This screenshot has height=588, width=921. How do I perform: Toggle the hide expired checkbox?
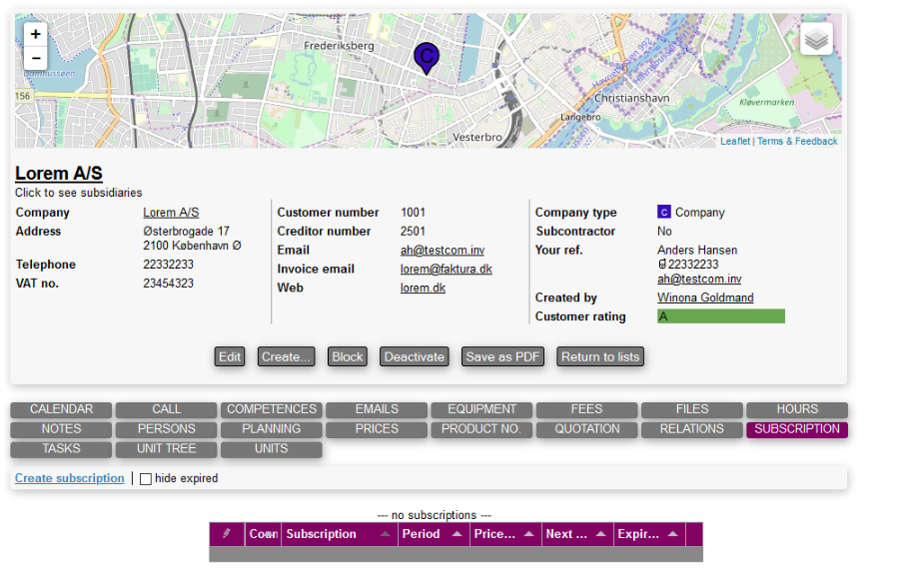click(x=146, y=479)
